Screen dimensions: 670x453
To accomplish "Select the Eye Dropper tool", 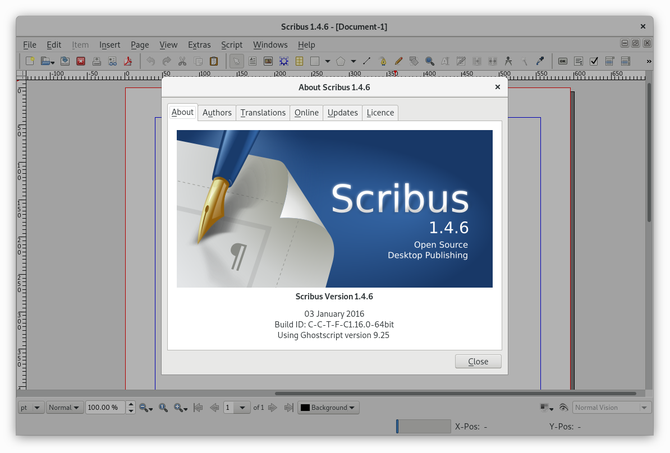I will coord(540,61).
